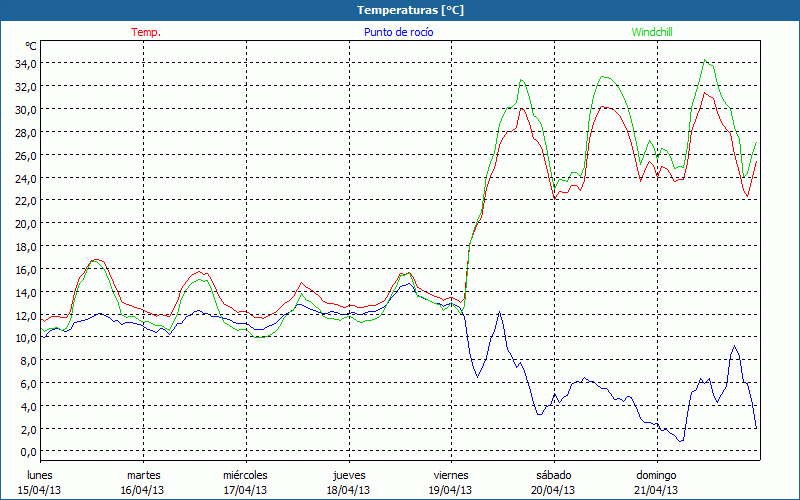Screen dimensions: 800x500
Task: Select the sábado day label
Action: tap(553, 474)
